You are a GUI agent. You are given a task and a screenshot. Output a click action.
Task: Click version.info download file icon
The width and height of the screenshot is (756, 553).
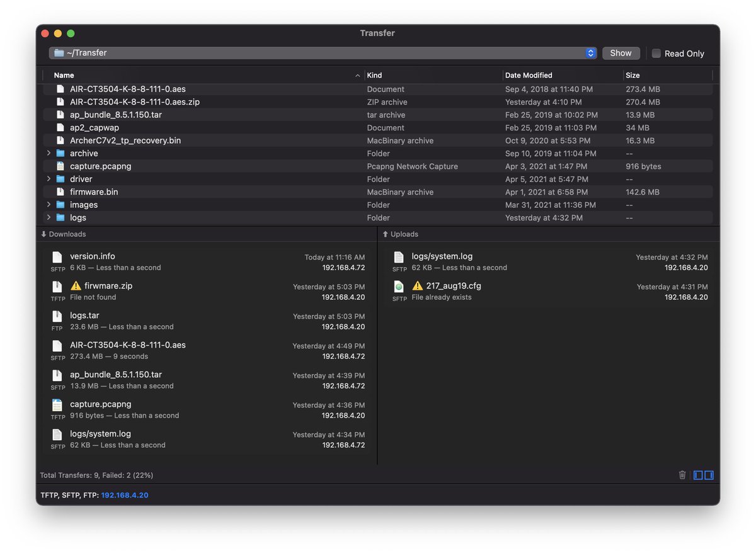click(57, 257)
